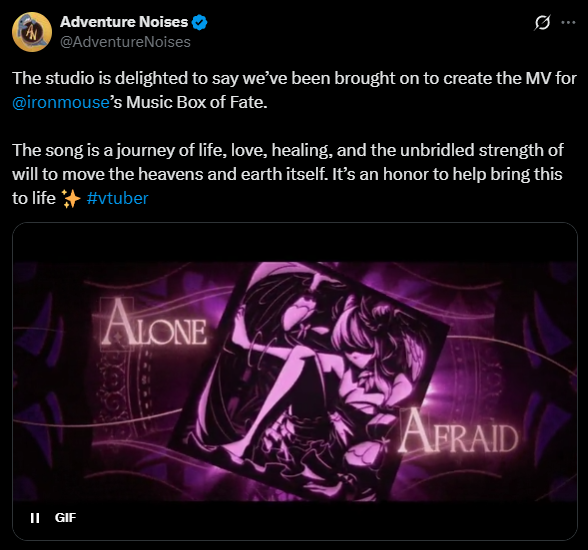This screenshot has width=588, height=550.
Task: Open the Adventure Noises profile avatar
Action: click(32, 32)
